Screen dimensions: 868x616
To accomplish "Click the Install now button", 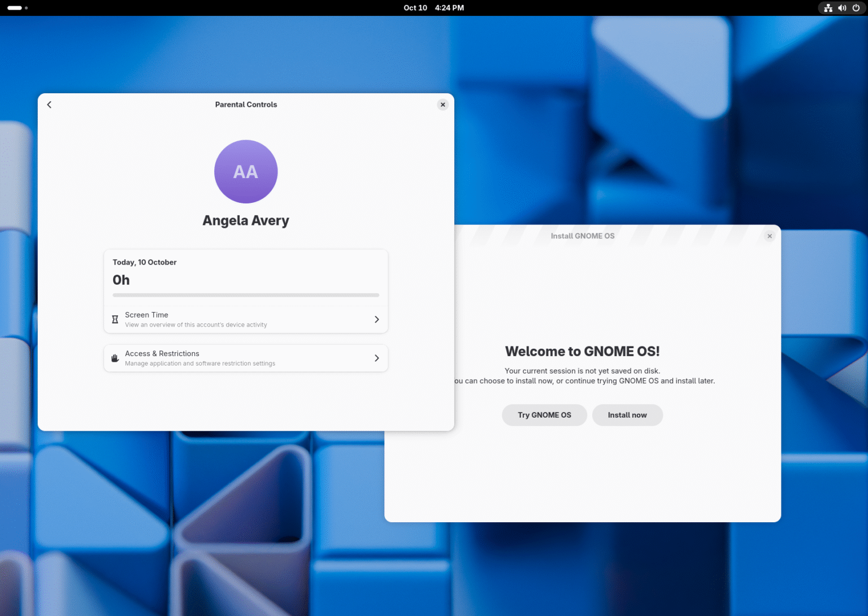I will (627, 415).
